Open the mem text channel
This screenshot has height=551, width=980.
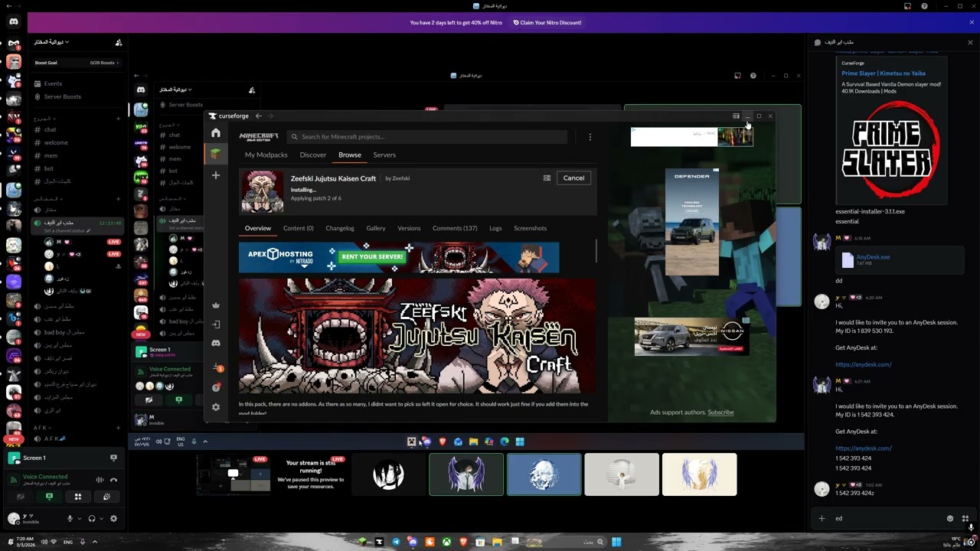pyautogui.click(x=51, y=155)
